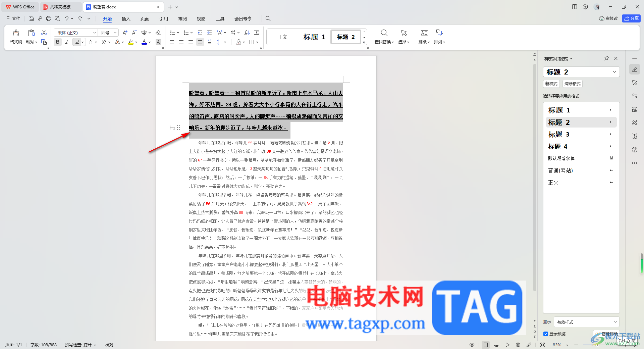The image size is (644, 349).
Task: Click the Undo arrow icon
Action: click(x=67, y=18)
